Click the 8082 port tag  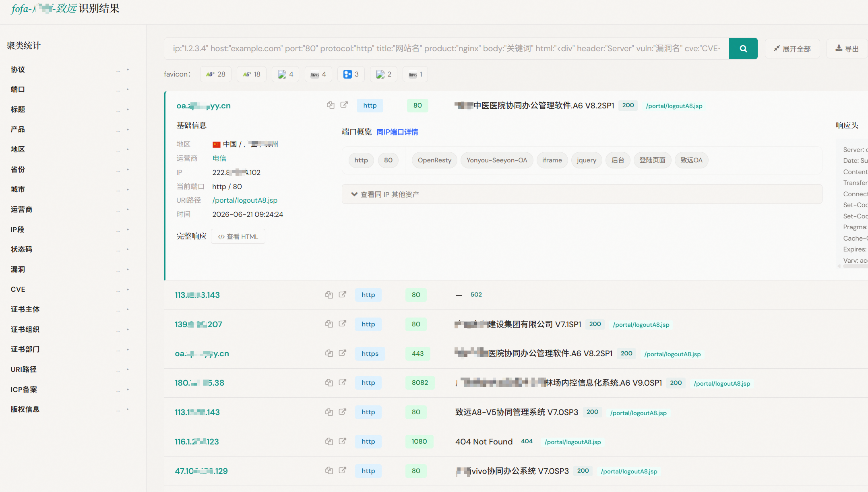[420, 383]
